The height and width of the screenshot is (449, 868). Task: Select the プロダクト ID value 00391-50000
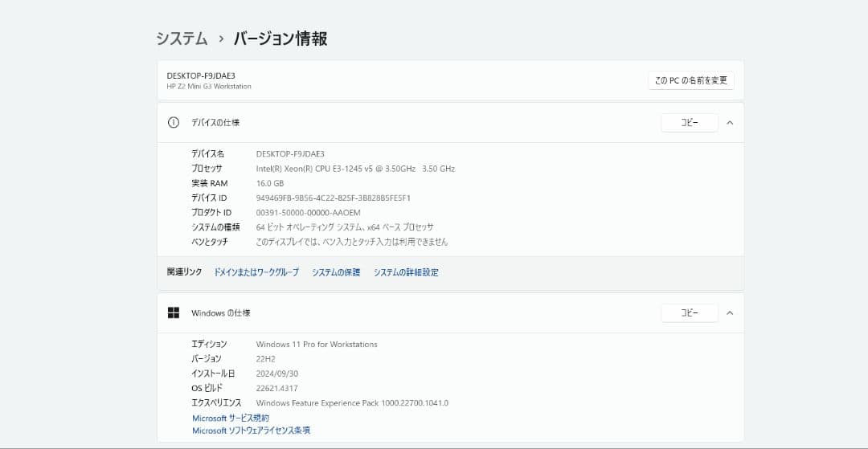click(309, 212)
